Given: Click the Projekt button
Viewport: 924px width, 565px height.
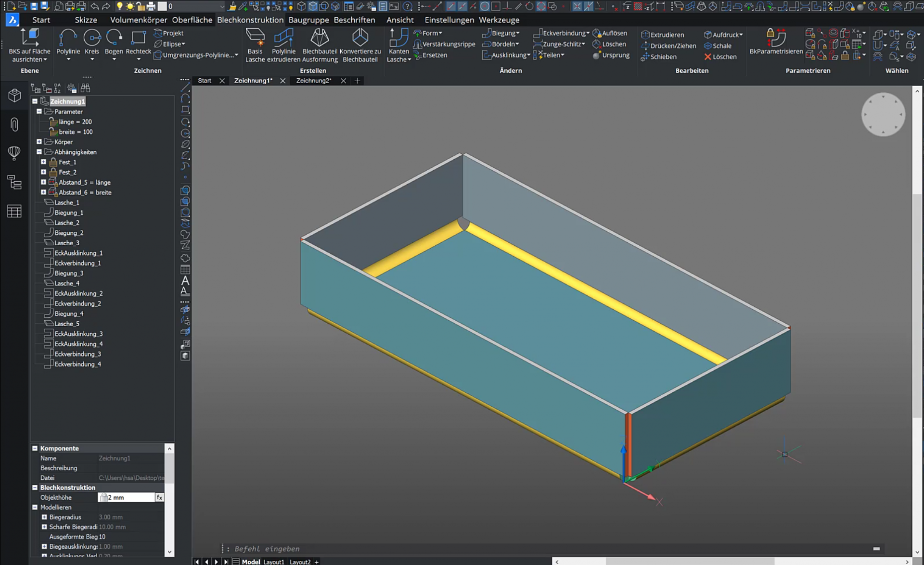Looking at the screenshot, I should (168, 33).
